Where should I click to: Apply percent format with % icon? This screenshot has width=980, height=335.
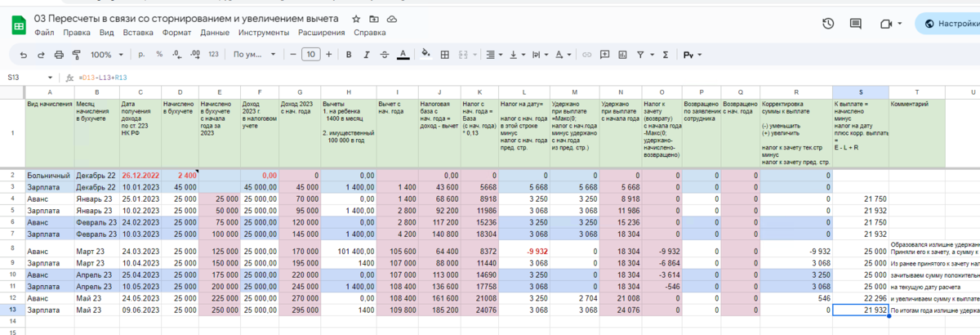coord(159,55)
